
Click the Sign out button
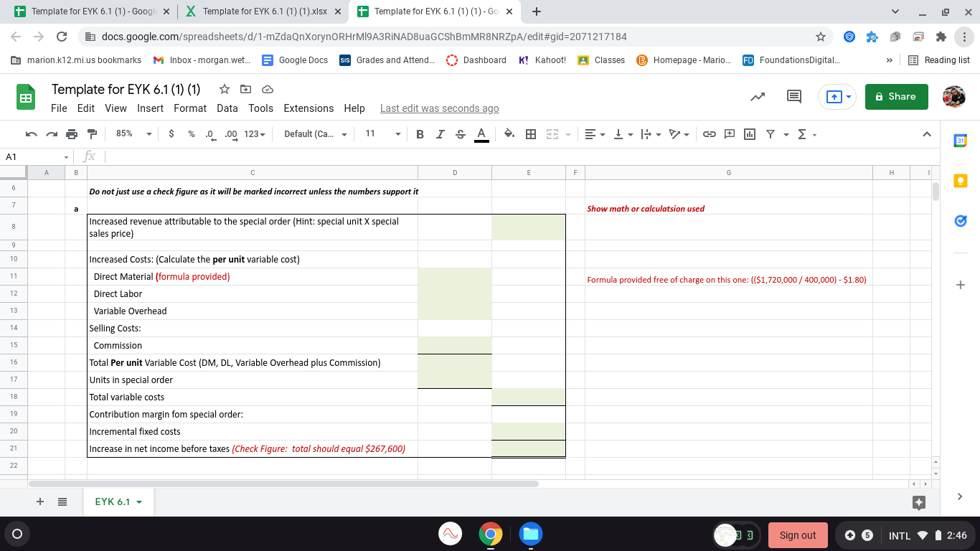pyautogui.click(x=797, y=534)
